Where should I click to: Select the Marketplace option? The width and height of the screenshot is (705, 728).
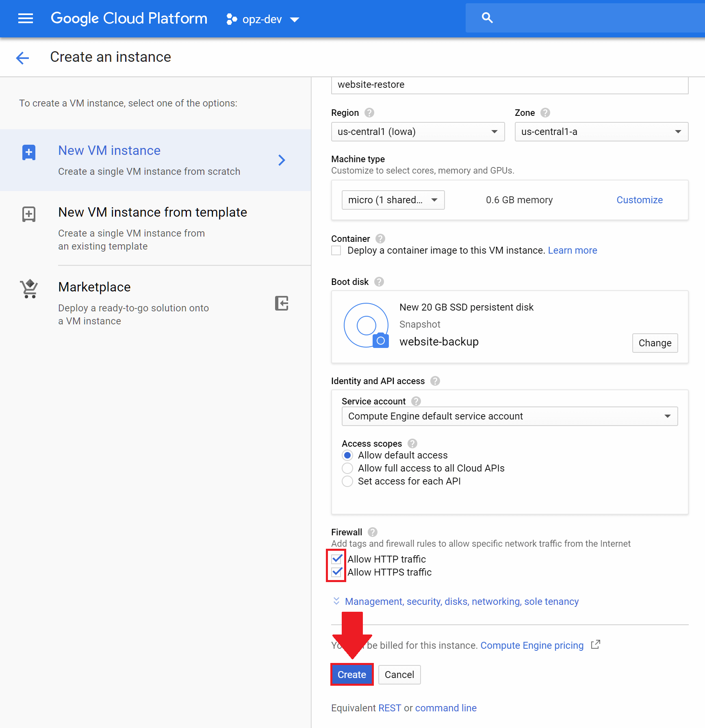(155, 303)
